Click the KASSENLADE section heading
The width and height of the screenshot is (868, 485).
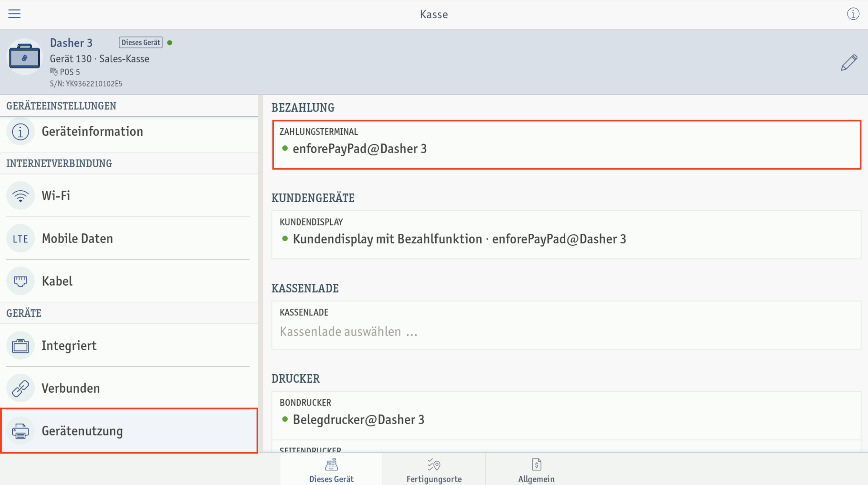(x=305, y=288)
